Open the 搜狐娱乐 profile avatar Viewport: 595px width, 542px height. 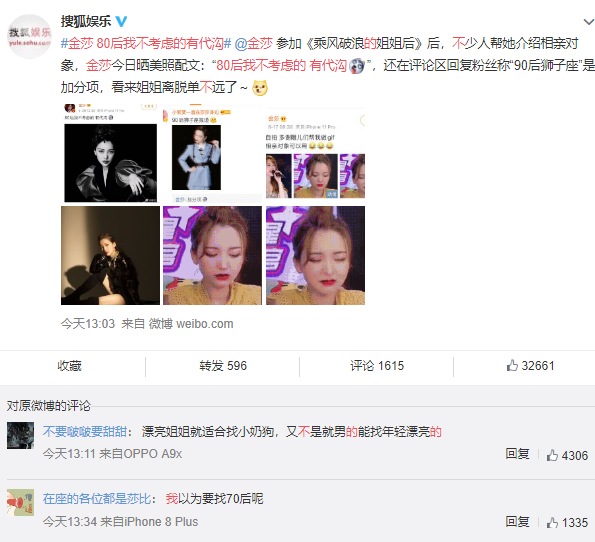click(x=30, y=36)
